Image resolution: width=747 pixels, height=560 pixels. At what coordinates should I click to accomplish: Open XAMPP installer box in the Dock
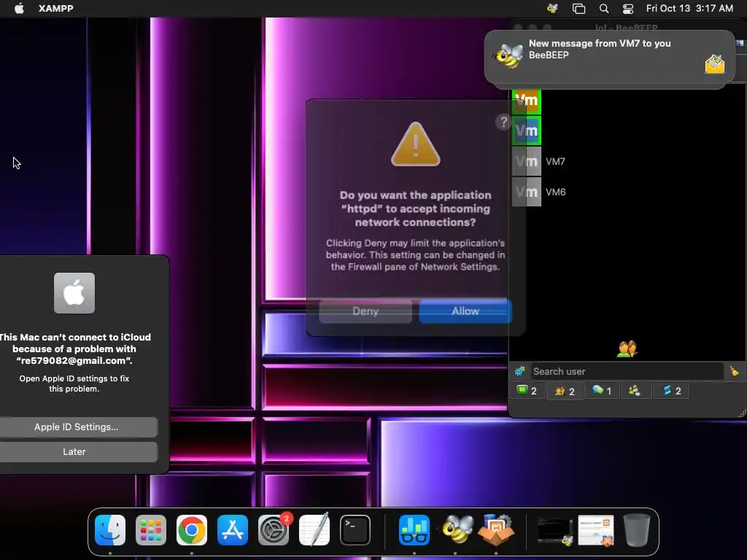(496, 529)
